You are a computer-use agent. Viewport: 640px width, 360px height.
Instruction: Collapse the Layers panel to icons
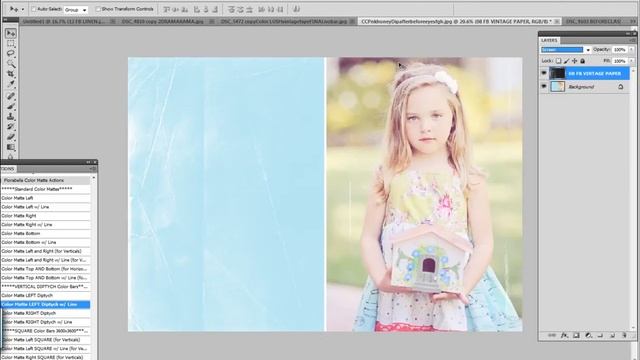(x=628, y=34)
